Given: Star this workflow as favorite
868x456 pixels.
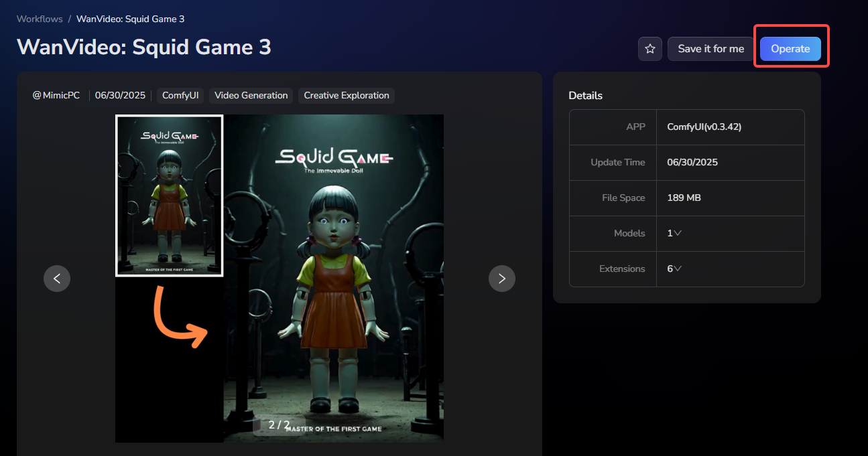Looking at the screenshot, I should click(649, 49).
